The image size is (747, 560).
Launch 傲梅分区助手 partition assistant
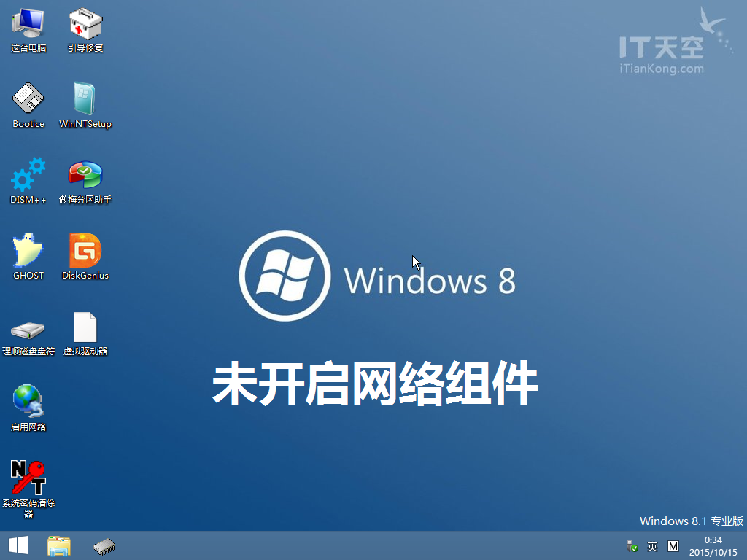click(x=85, y=175)
